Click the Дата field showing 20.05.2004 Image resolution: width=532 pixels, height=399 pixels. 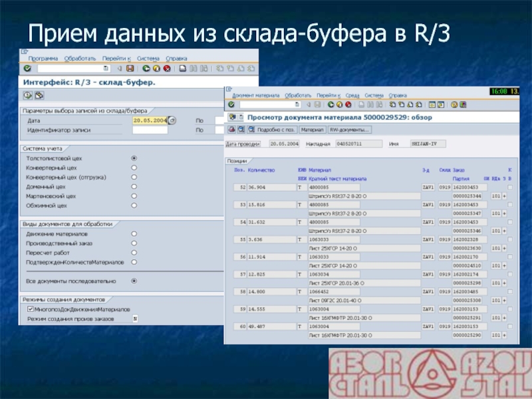point(150,120)
